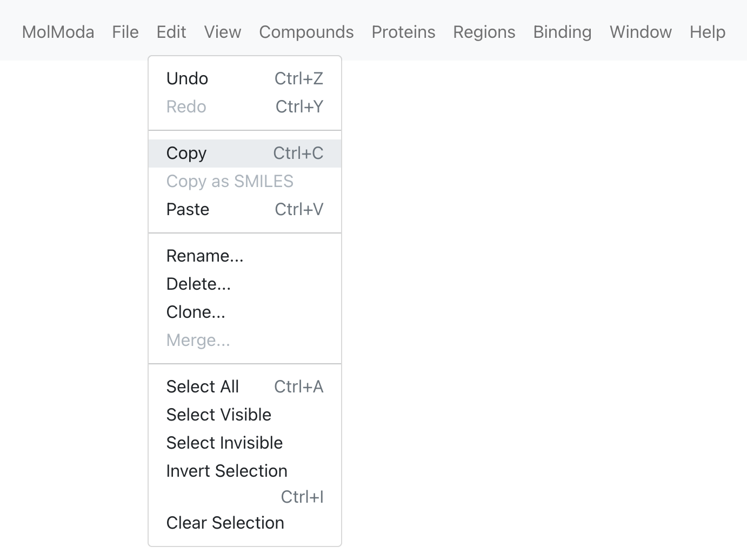Viewport: 747px width, 560px height.
Task: Open the Help menu
Action: coord(708,32)
